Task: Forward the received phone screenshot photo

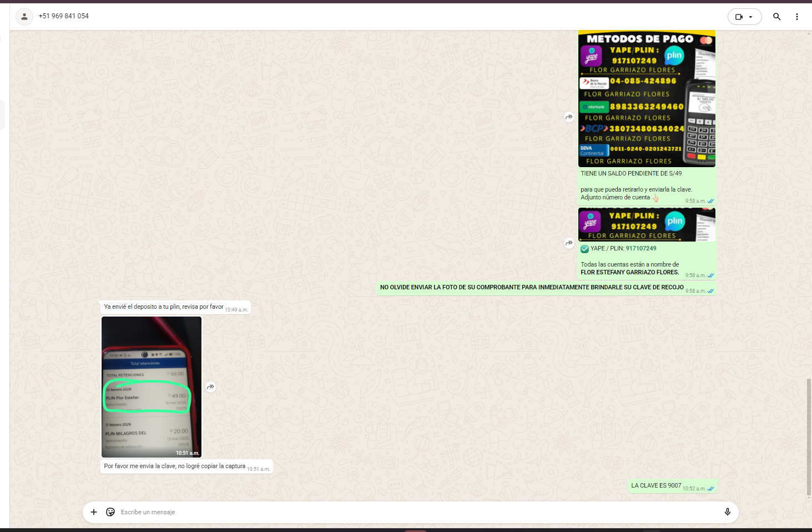Action: click(x=211, y=387)
